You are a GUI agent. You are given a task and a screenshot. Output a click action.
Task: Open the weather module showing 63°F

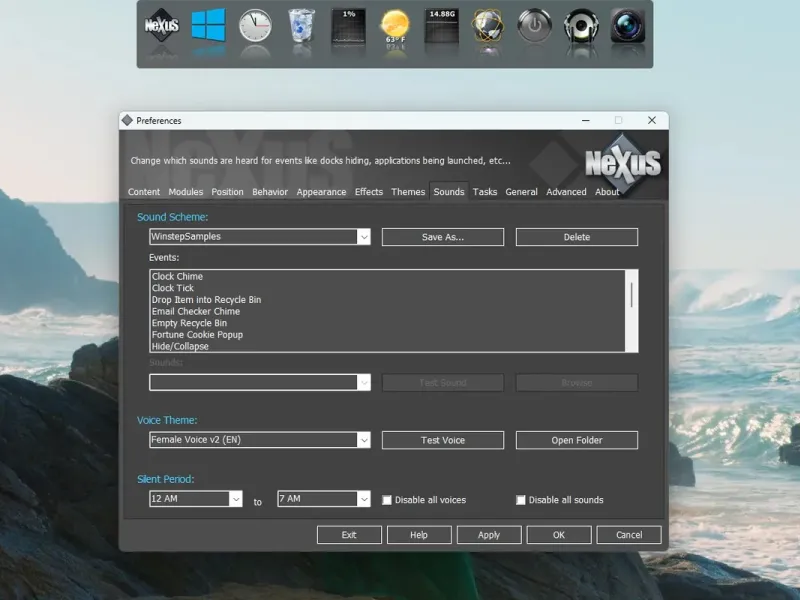point(395,27)
